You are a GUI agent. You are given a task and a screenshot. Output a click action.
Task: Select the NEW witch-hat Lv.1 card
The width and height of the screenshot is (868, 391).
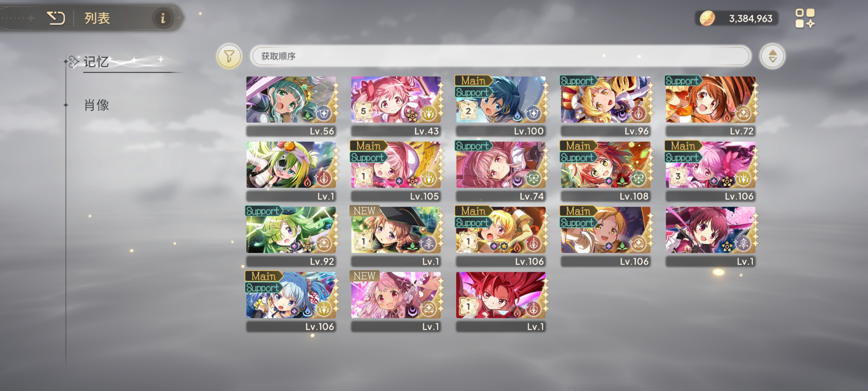396,236
